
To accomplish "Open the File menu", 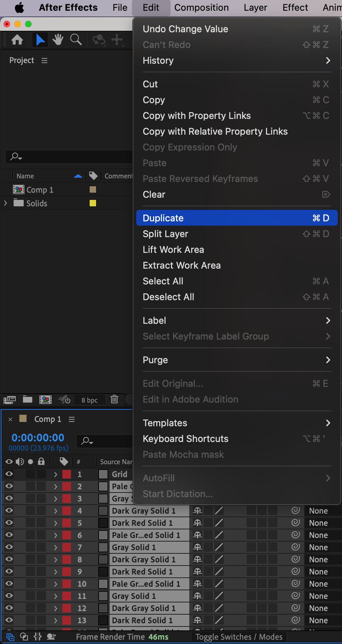I will [120, 8].
